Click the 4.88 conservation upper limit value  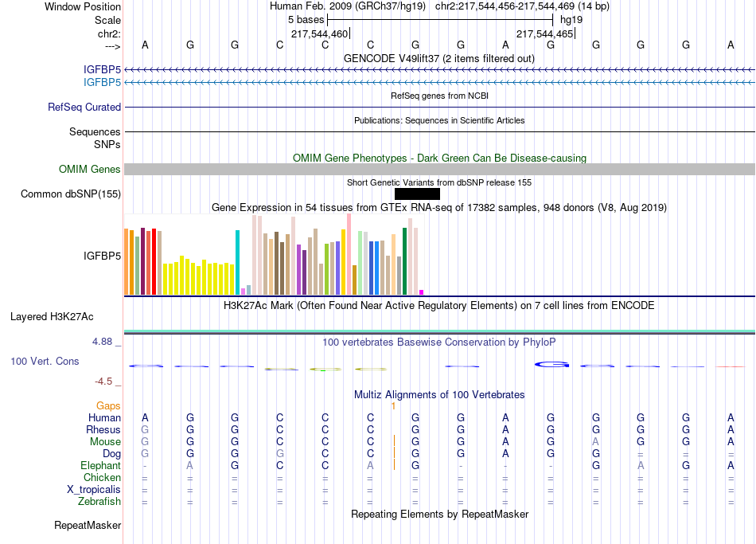click(102, 342)
